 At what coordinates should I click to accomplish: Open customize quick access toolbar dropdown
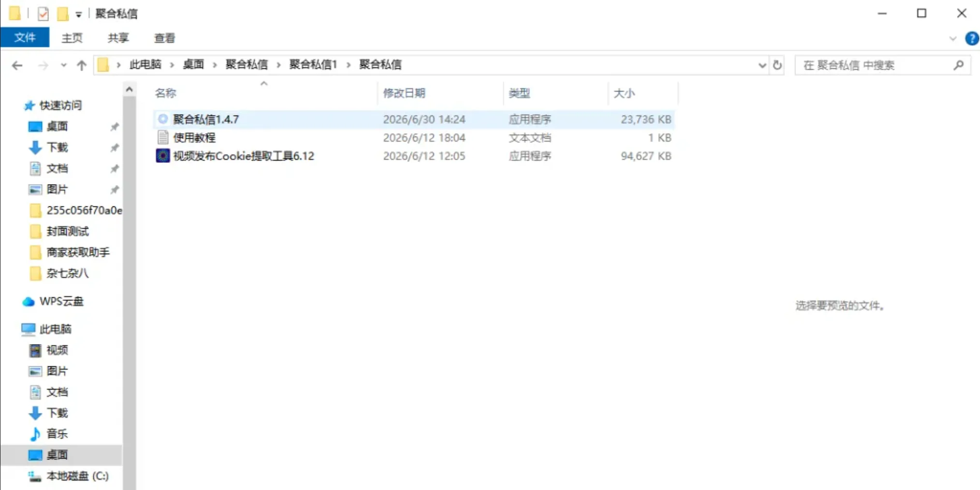pos(78,14)
